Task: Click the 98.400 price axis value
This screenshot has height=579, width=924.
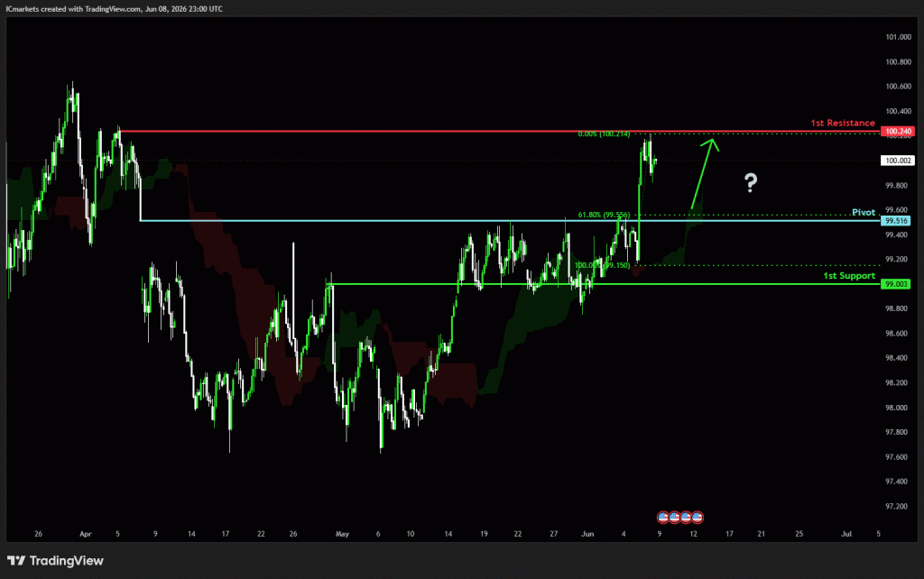Action: tap(896, 358)
